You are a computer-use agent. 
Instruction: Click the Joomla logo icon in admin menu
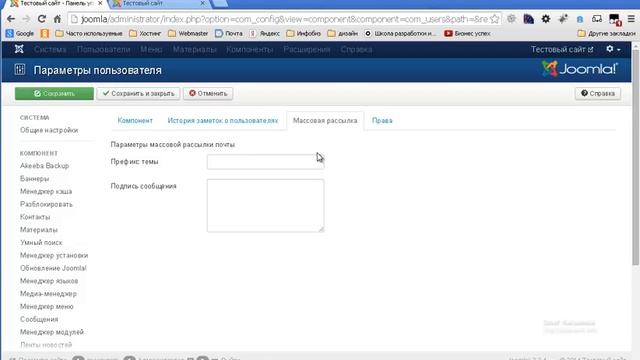click(19, 49)
